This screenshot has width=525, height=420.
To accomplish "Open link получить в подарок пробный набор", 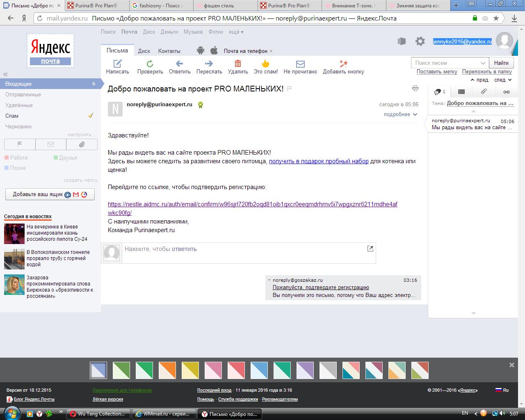I will click(x=319, y=161).
